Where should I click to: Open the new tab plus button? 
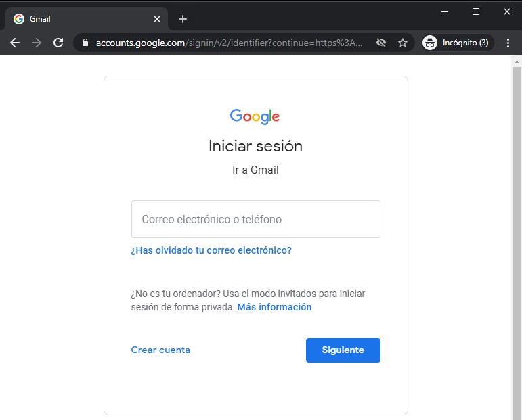click(x=183, y=19)
